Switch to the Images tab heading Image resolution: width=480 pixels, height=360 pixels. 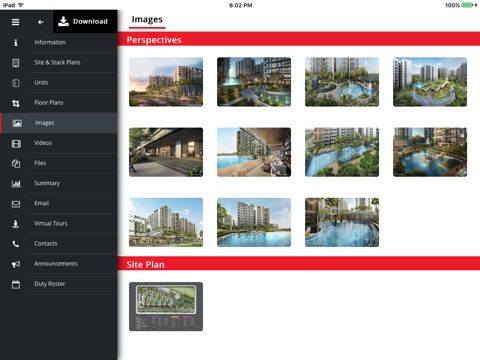pos(147,20)
